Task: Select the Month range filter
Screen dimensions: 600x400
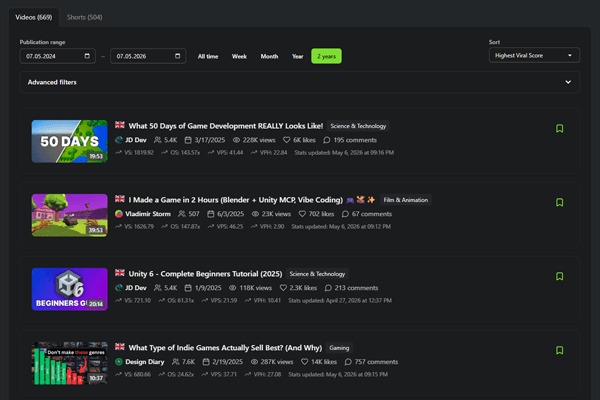Action: (x=269, y=56)
